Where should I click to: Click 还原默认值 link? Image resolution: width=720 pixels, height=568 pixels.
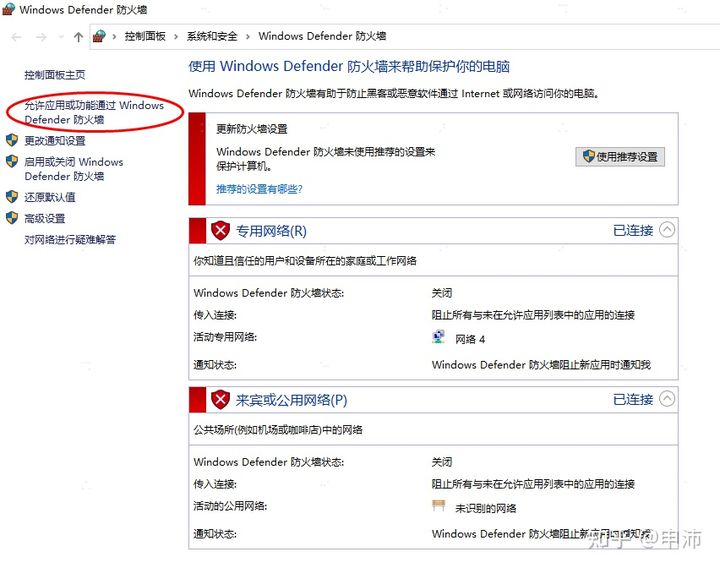pos(50,197)
